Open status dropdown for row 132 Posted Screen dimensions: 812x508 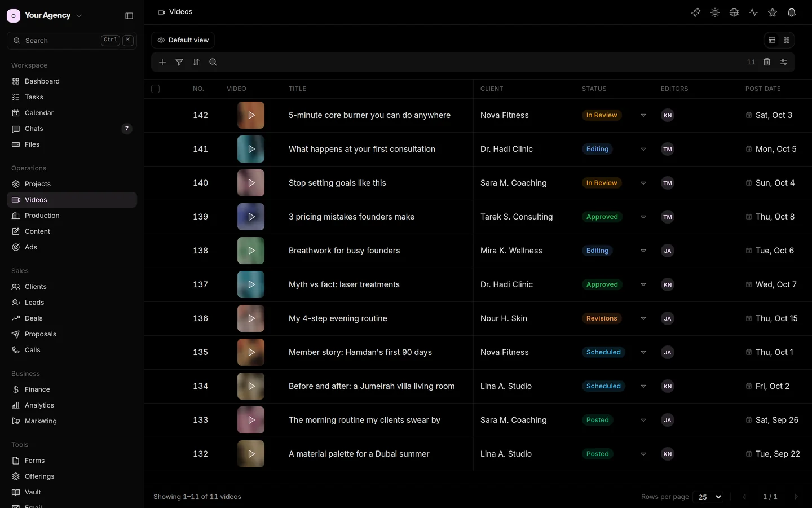643,454
